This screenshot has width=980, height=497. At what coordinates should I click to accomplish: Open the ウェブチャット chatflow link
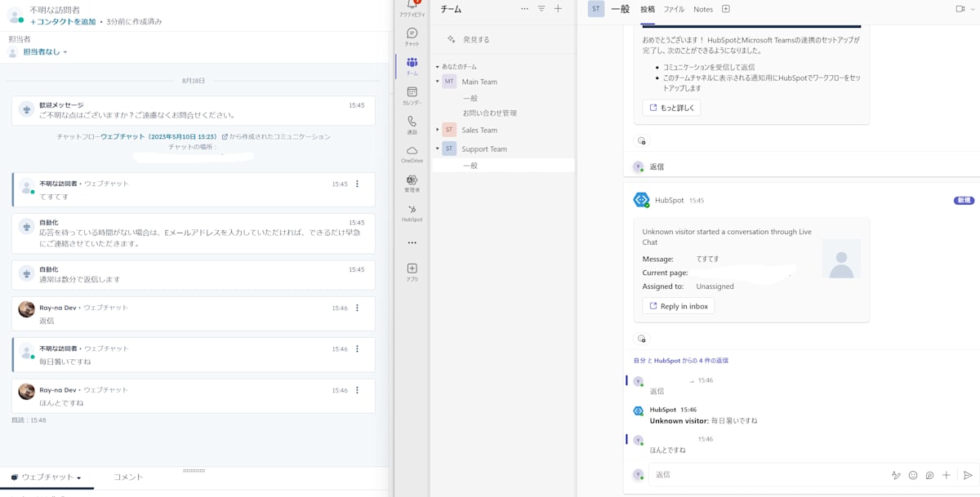(x=158, y=137)
